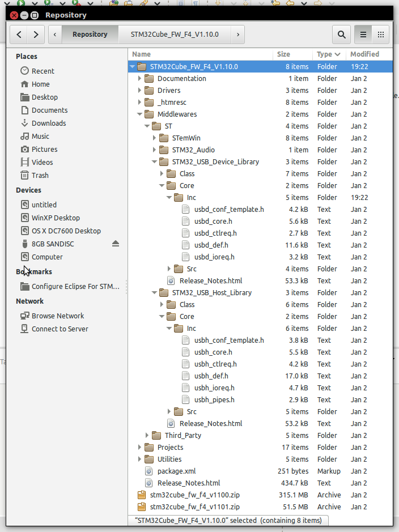The width and height of the screenshot is (399, 532).
Task: Select stm32cube_fw_f4_v1100.zip archive
Action: pyautogui.click(x=194, y=495)
